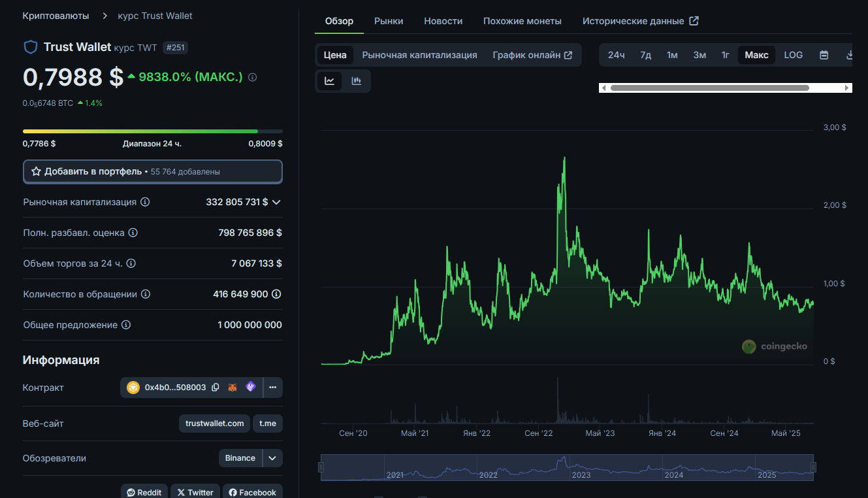Click the download chart data icon
This screenshot has height=498, width=868.
[x=849, y=55]
